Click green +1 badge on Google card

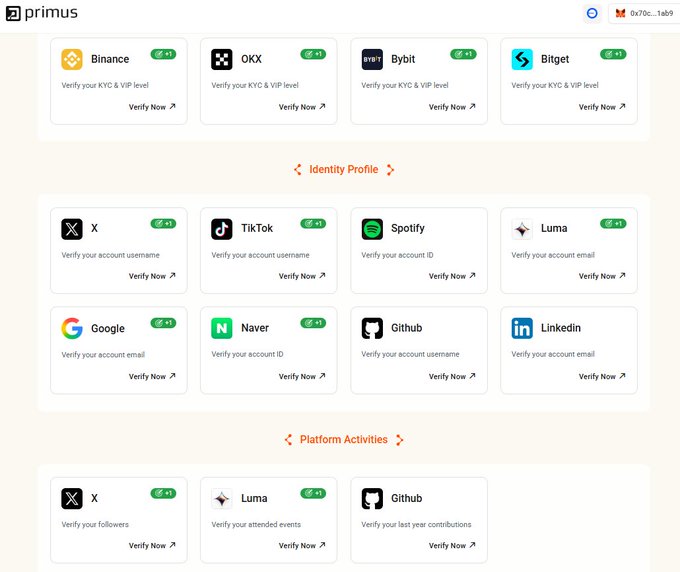[163, 323]
